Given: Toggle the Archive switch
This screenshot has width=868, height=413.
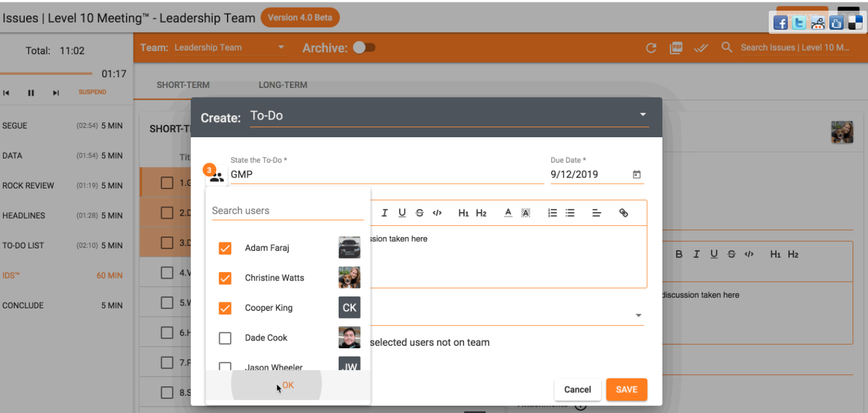Looking at the screenshot, I should 364,48.
